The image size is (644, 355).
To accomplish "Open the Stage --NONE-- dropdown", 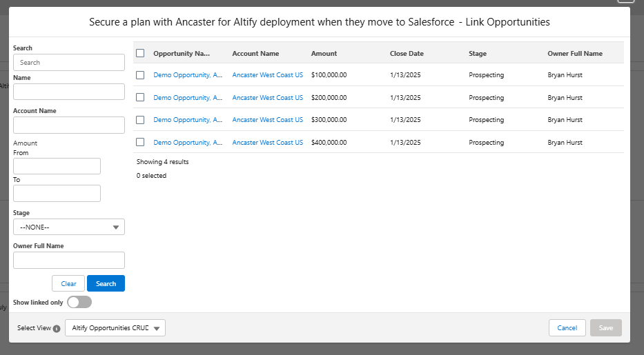I will pyautogui.click(x=69, y=227).
